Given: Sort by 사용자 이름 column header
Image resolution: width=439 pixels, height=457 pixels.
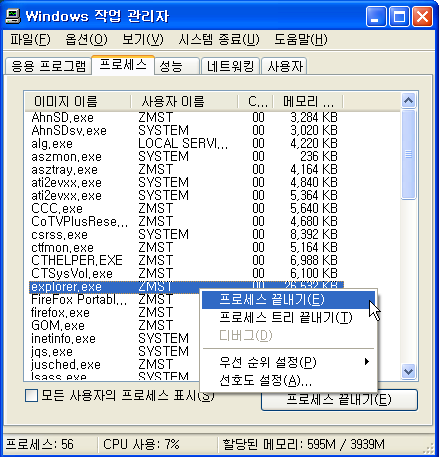Looking at the screenshot, I should [x=184, y=101].
